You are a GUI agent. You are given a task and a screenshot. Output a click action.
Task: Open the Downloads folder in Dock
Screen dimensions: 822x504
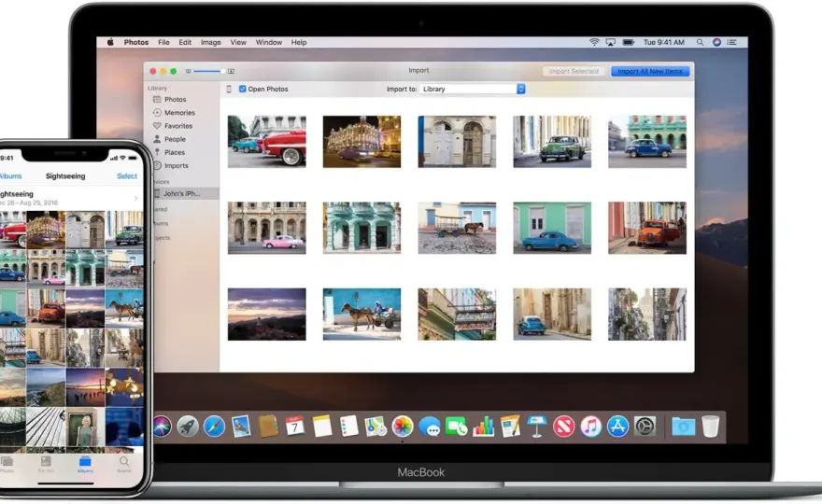click(684, 427)
